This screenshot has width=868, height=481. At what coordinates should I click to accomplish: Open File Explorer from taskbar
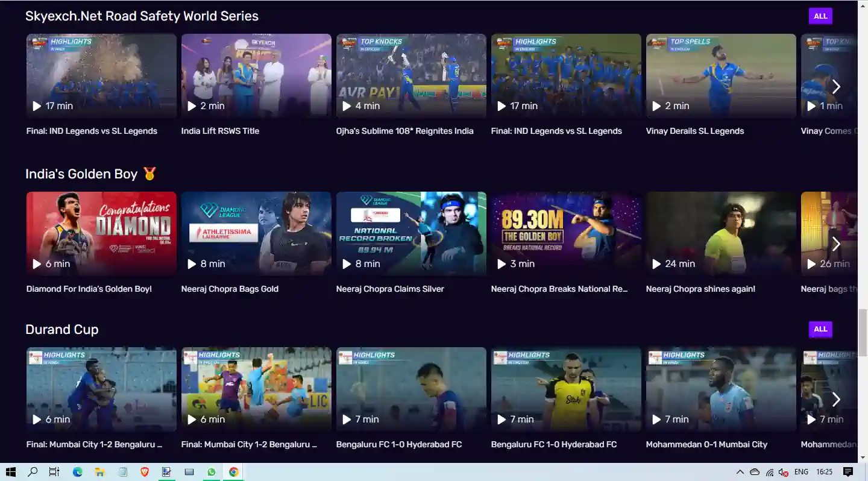pyautogui.click(x=99, y=472)
